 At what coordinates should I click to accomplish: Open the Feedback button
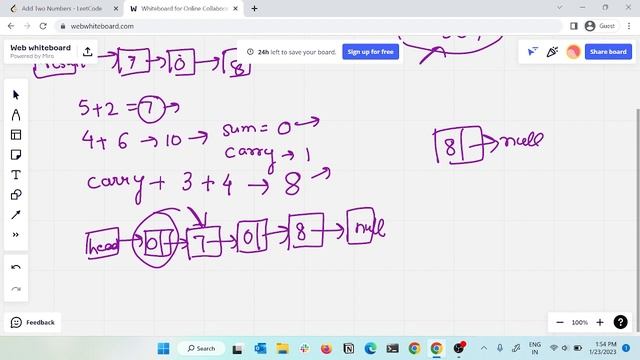click(x=33, y=322)
